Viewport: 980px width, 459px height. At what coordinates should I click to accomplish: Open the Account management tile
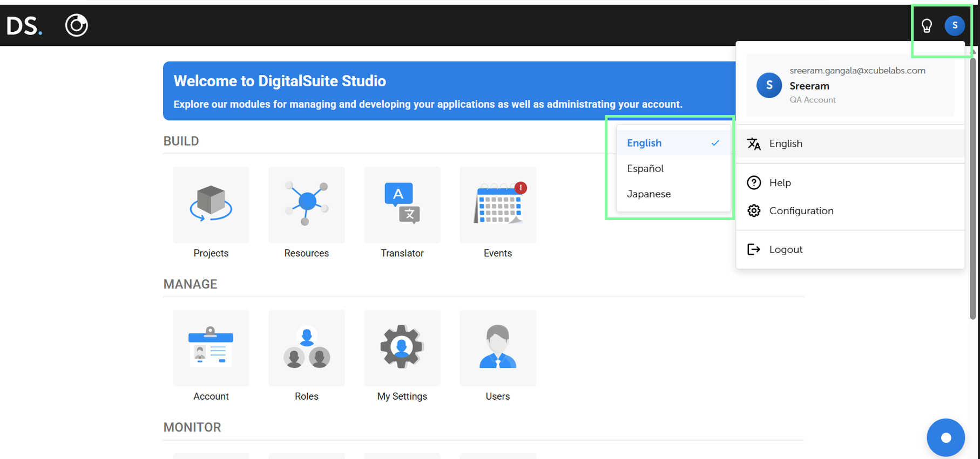click(x=211, y=348)
